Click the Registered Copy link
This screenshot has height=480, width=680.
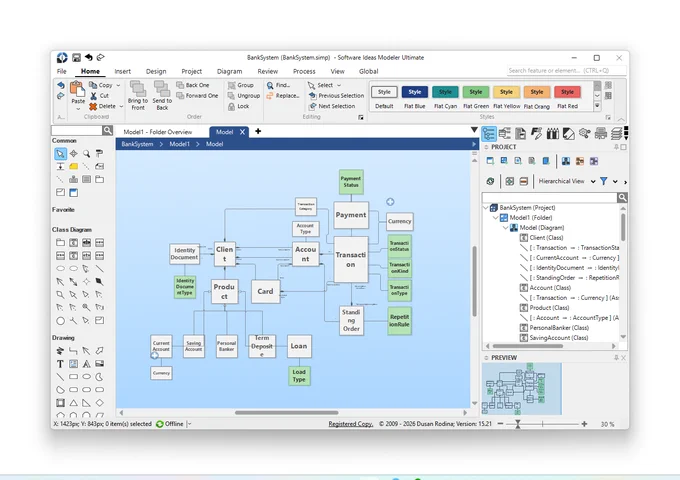coord(350,424)
